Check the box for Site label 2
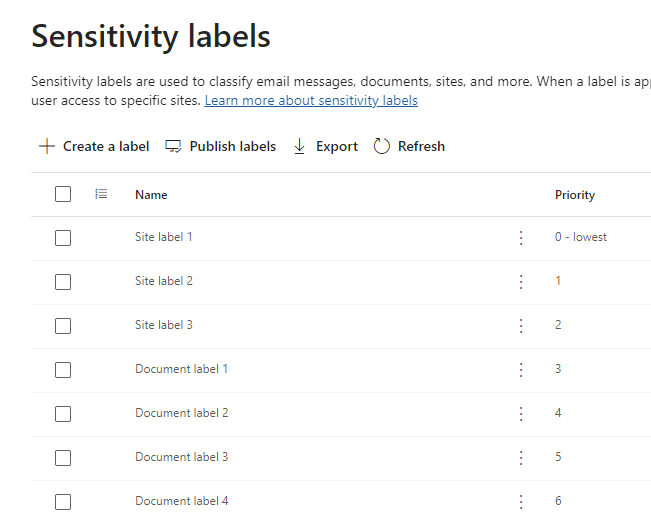Image resolution: width=651 pixels, height=522 pixels. point(63,282)
